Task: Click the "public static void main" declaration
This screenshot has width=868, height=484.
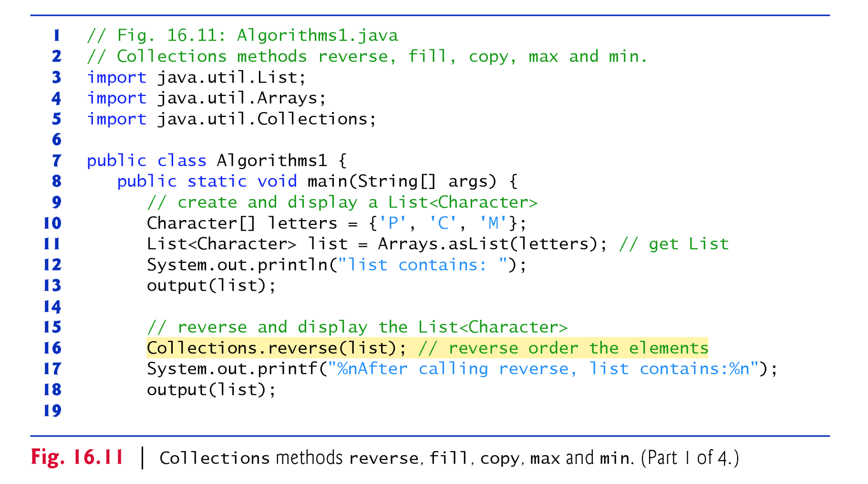Action: (317, 181)
